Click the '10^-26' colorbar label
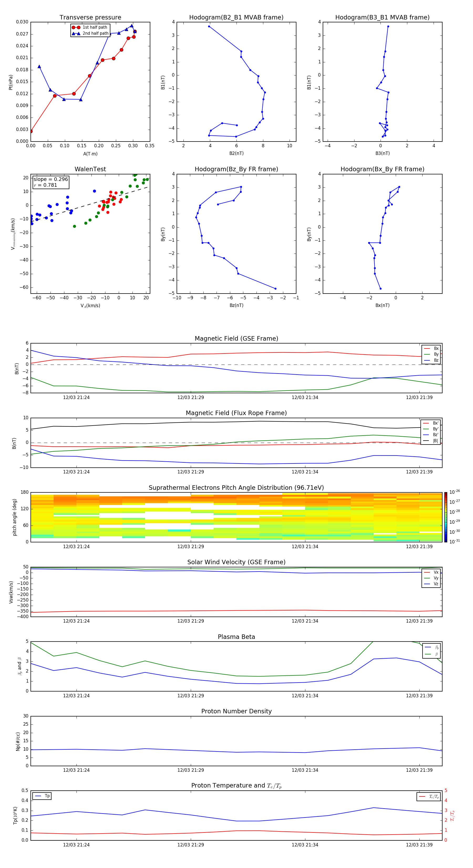This screenshot has height=868, width=473. click(x=455, y=492)
